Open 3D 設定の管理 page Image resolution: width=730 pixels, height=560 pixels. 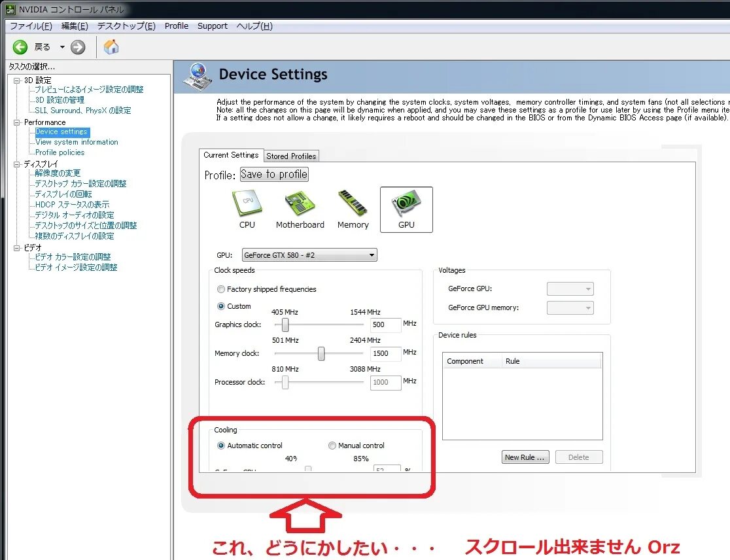[60, 100]
